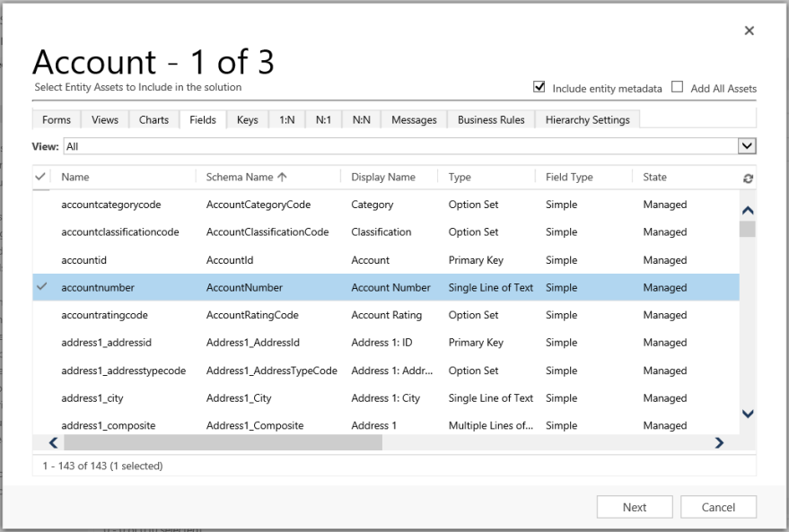Enable Add All Assets
This screenshot has height=532, width=789.
point(678,88)
